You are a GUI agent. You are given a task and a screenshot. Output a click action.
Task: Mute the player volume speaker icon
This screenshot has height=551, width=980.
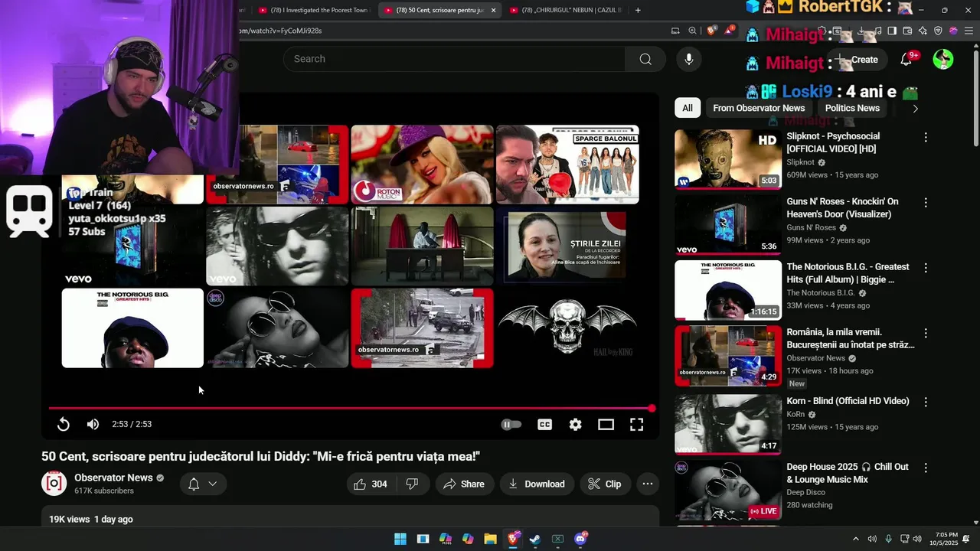tap(93, 424)
